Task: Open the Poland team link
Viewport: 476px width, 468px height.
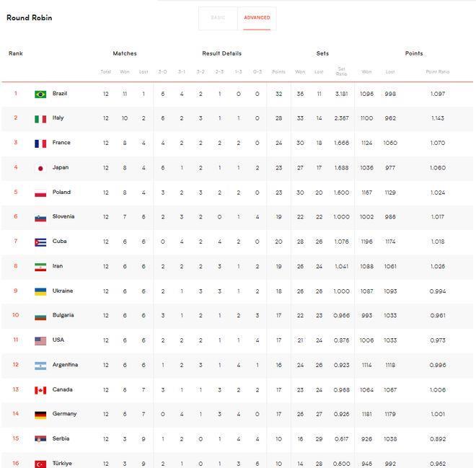Action: [x=61, y=192]
